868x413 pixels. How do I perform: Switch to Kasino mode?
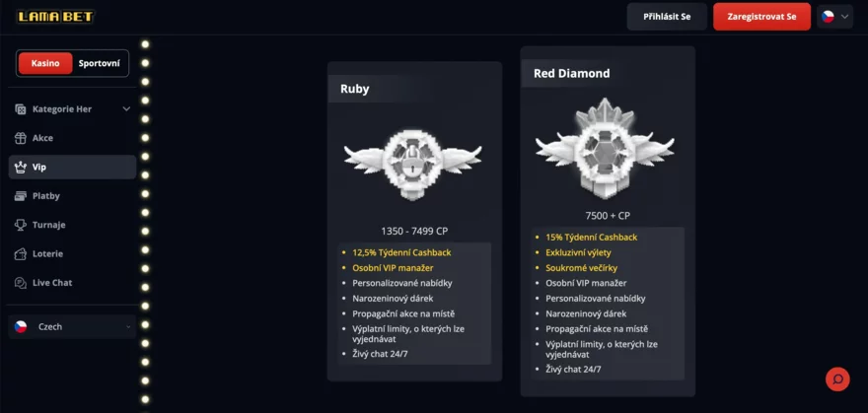45,63
